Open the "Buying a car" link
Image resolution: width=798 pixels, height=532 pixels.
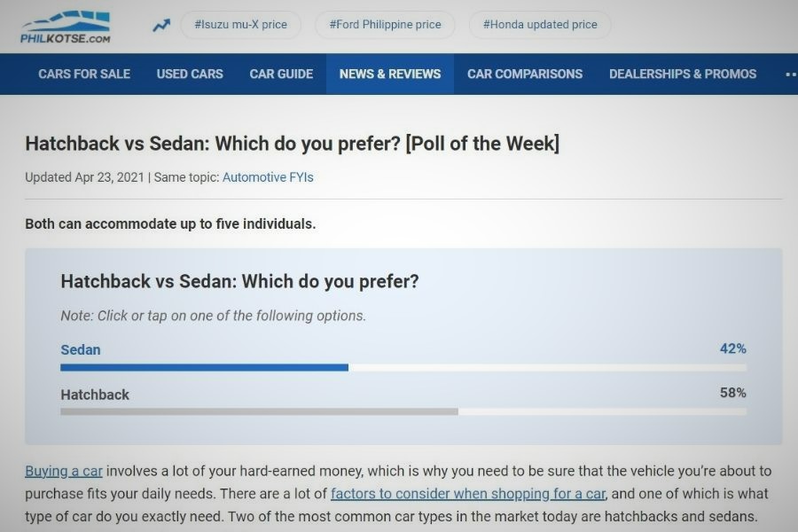point(64,471)
